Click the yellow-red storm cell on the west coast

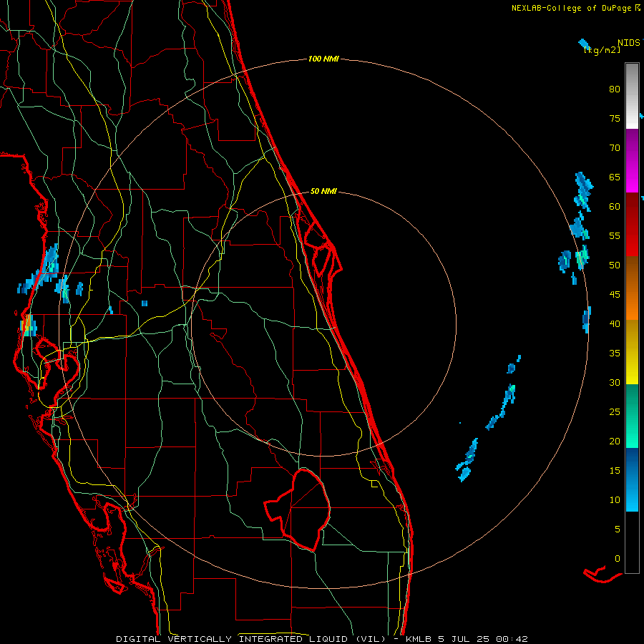pyautogui.click(x=27, y=324)
